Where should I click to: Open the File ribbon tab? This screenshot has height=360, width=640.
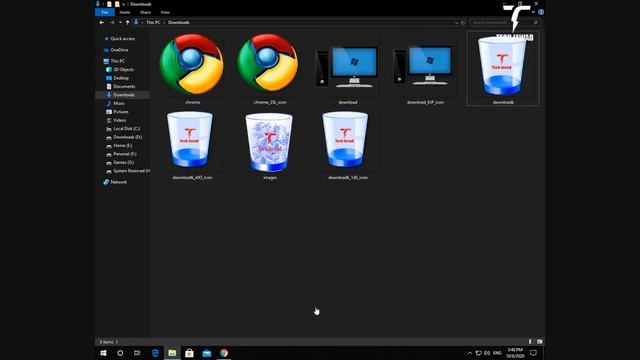[x=105, y=12]
